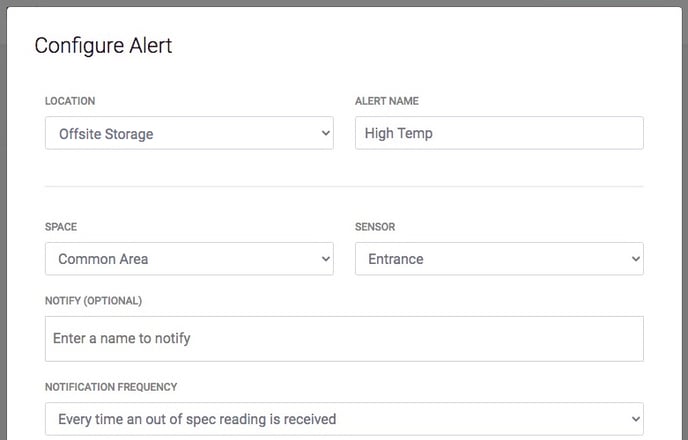Click the chevron arrow in Notification Frequency select

tap(636, 419)
